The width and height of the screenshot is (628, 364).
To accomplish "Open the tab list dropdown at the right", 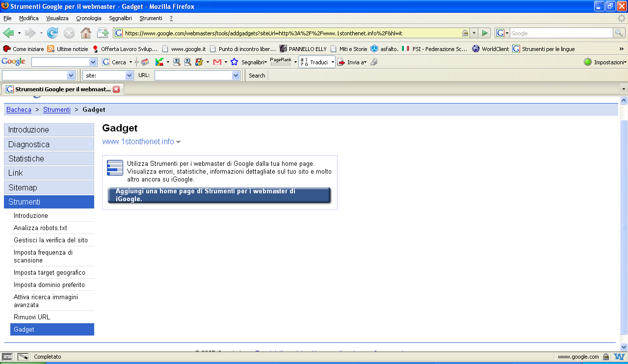I will 624,89.
